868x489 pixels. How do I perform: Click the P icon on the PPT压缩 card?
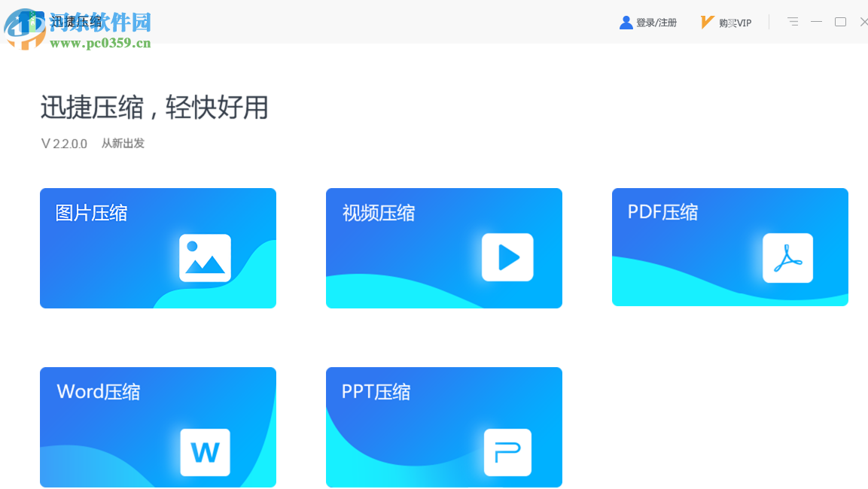pos(507,452)
